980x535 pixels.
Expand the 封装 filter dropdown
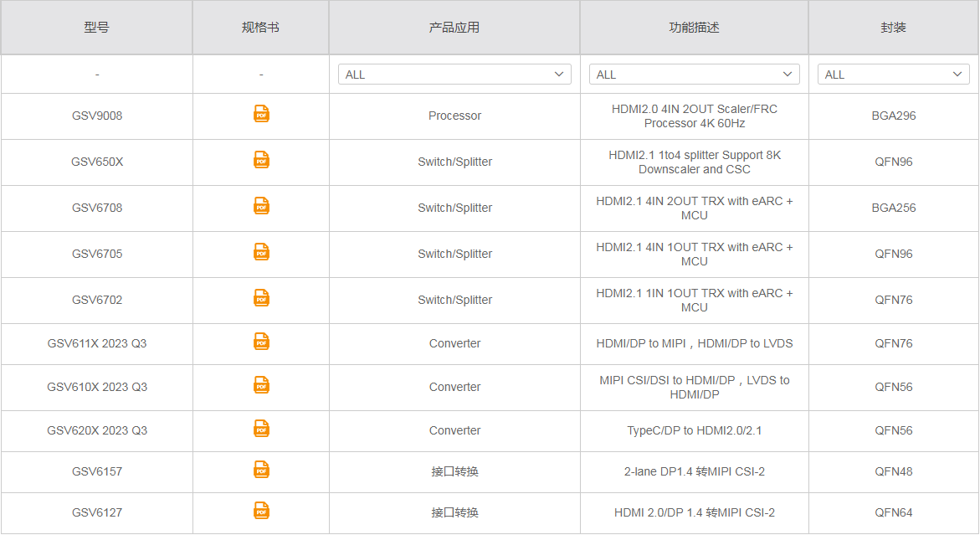(x=893, y=75)
